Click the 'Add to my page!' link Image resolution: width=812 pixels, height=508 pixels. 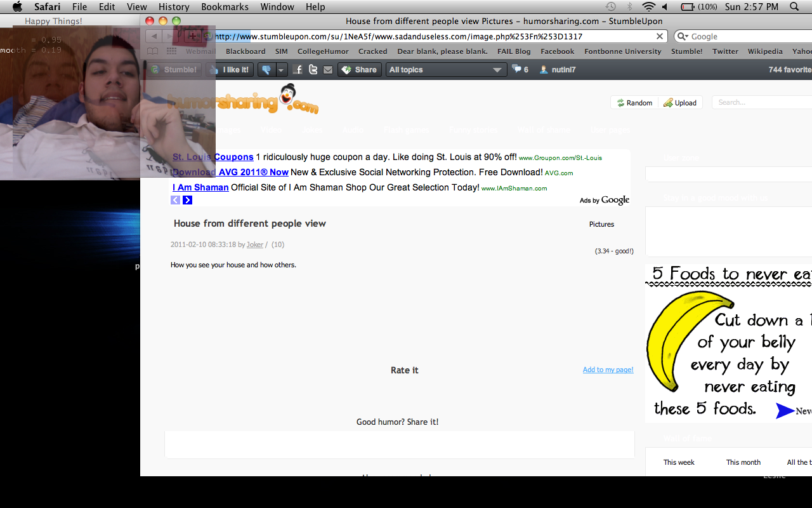point(608,370)
